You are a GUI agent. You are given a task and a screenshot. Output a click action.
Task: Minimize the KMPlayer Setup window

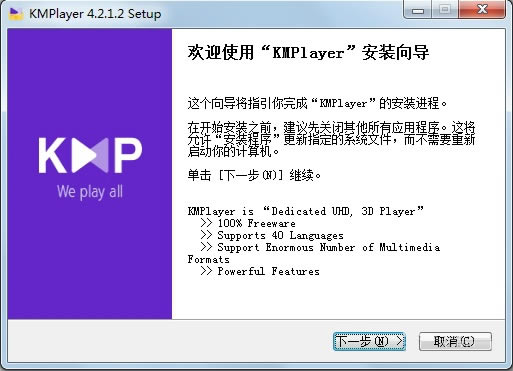pyautogui.click(x=418, y=10)
